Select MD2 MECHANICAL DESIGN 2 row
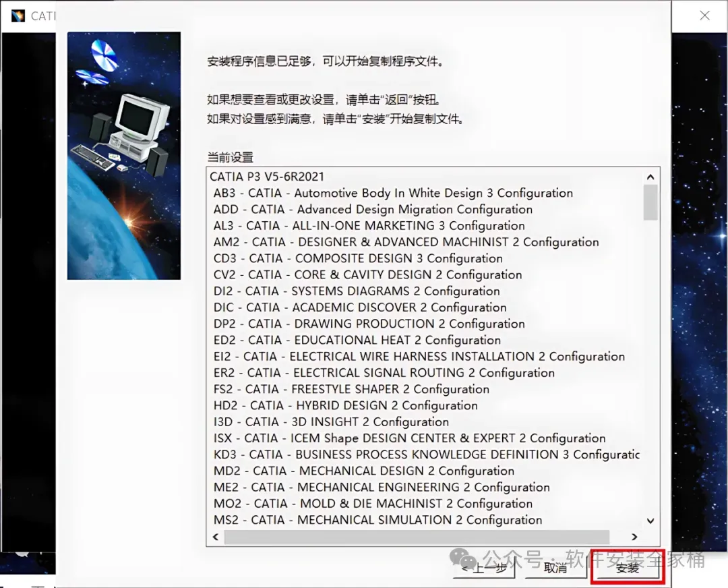The width and height of the screenshot is (728, 588). point(364,471)
